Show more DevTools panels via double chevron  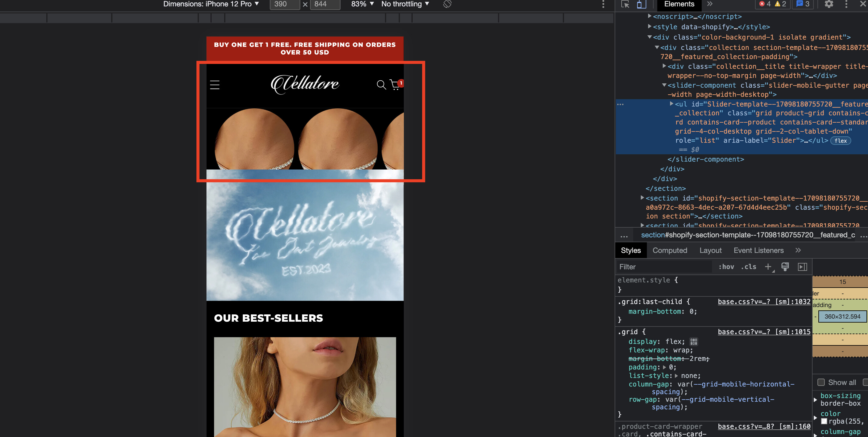tap(710, 4)
